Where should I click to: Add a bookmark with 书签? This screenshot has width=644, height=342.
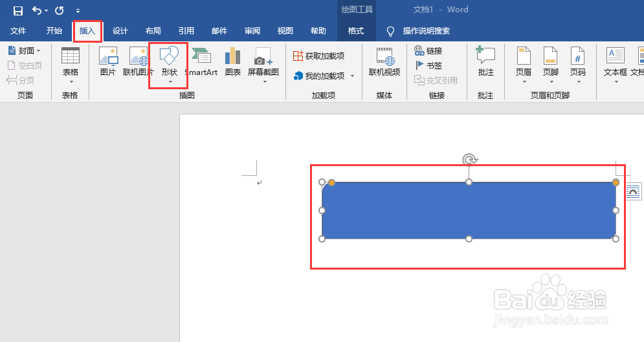pyautogui.click(x=428, y=65)
